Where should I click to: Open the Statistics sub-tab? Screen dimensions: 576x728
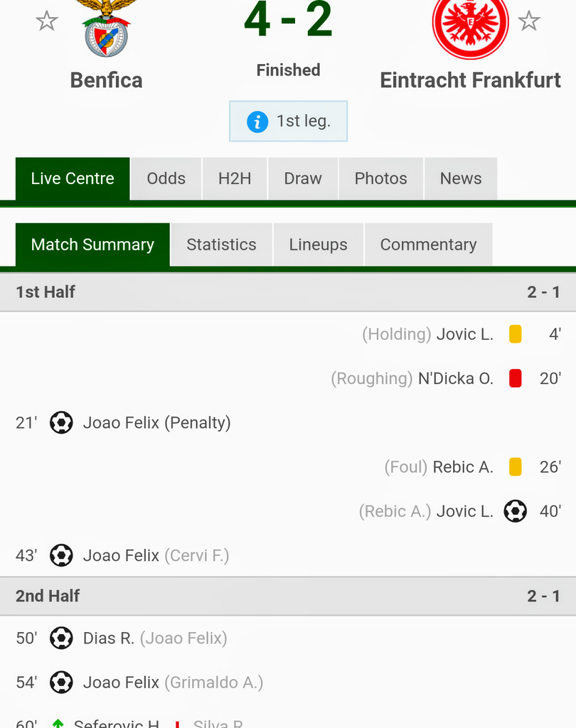pyautogui.click(x=222, y=245)
